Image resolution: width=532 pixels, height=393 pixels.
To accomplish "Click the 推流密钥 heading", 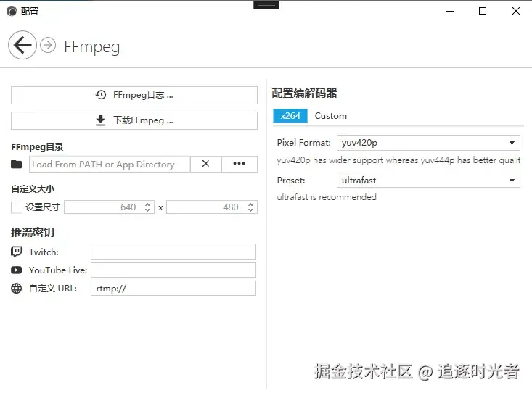I will [33, 232].
